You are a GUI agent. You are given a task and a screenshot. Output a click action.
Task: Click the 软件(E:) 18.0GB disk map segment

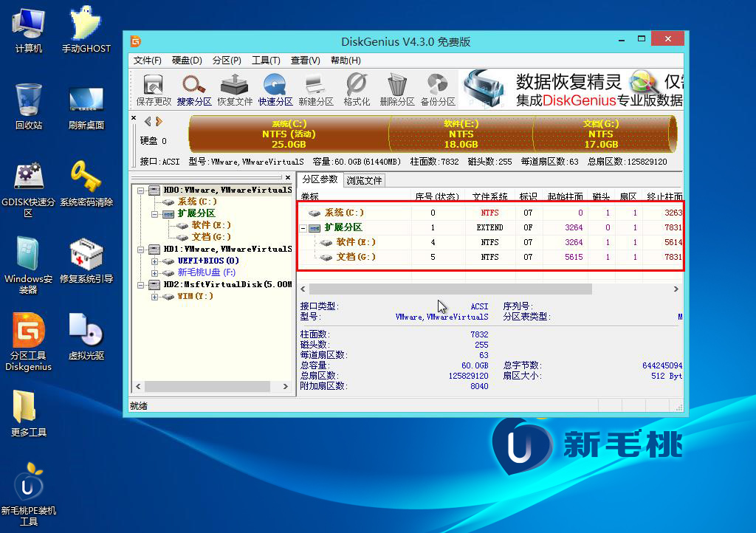(x=461, y=134)
